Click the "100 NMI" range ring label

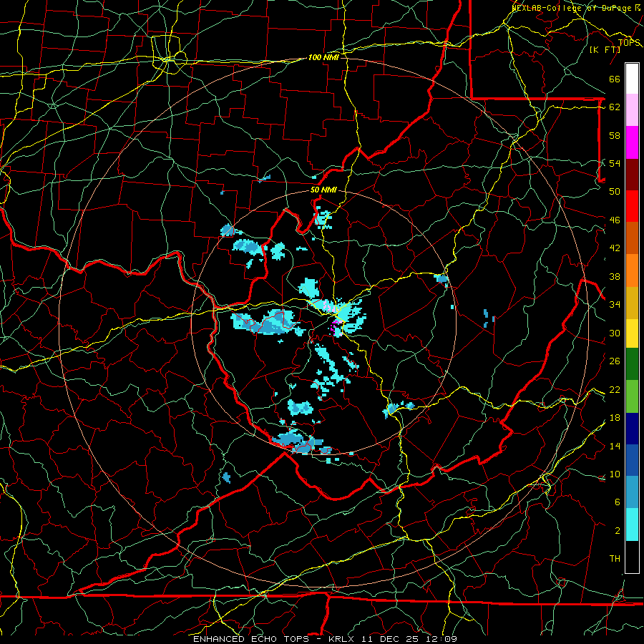tap(323, 57)
